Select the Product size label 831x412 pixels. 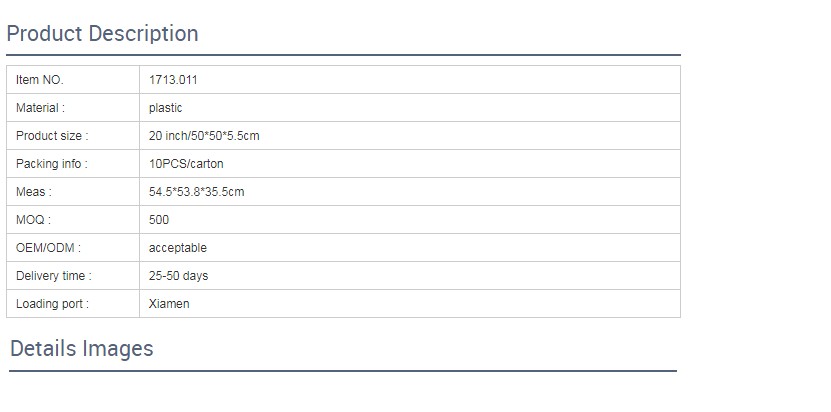pos(52,136)
